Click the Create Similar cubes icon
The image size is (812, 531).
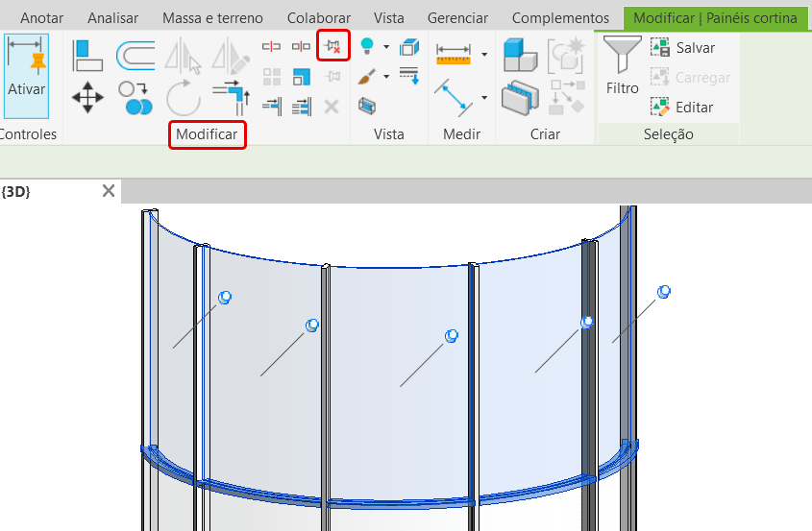click(520, 56)
